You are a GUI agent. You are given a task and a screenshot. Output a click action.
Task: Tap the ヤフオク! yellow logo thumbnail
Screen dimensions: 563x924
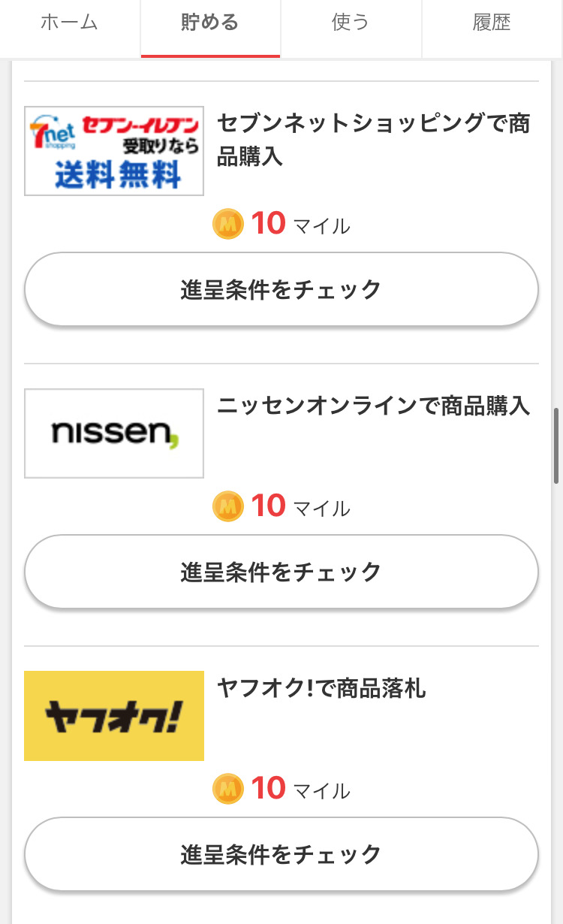[x=114, y=716]
